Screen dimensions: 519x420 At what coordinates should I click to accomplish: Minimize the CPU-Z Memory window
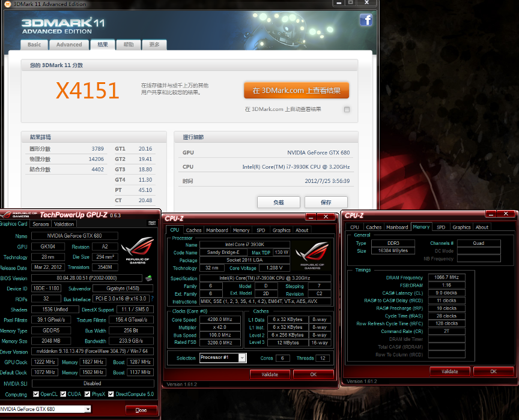pos(491,214)
